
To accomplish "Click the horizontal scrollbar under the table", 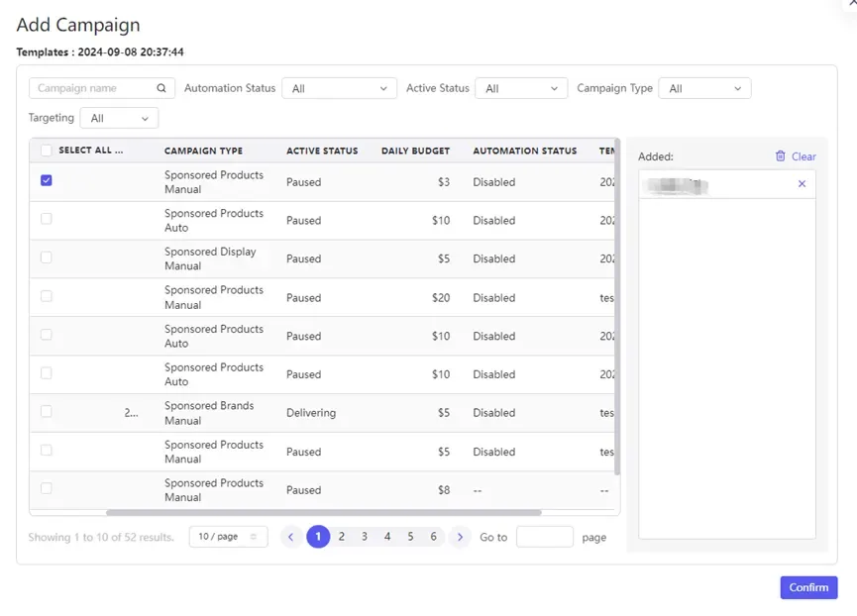I will [x=324, y=513].
